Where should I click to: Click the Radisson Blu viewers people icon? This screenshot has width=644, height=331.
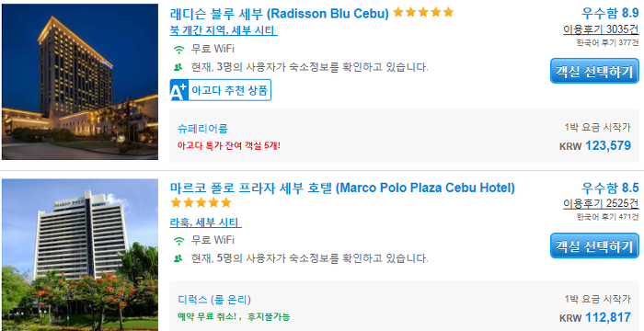click(x=178, y=67)
